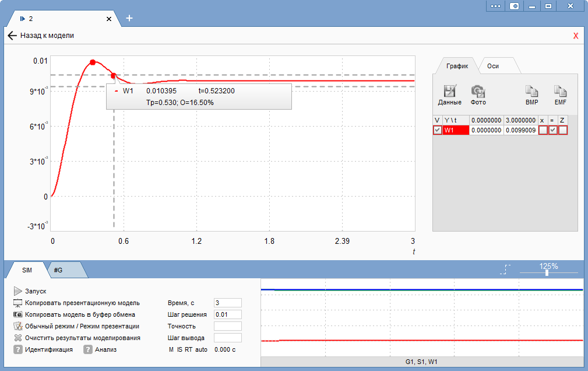Screen dimensions: 588x371
Task: Click the peak marker on the W1 curve
Action: pyautogui.click(x=93, y=62)
